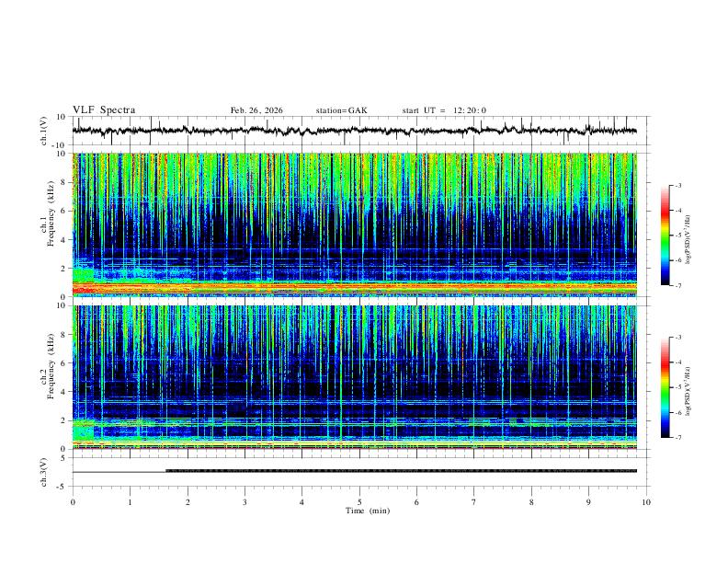Click the ch.2 colorbar "log(PSD)" unit label
The image size is (728, 563).
click(x=688, y=392)
